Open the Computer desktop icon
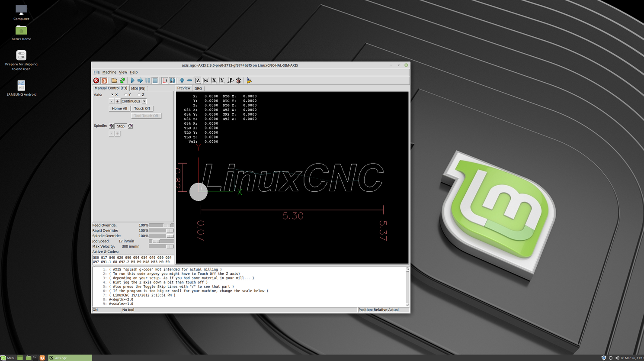Viewport: 644px width, 361px height. [21, 13]
